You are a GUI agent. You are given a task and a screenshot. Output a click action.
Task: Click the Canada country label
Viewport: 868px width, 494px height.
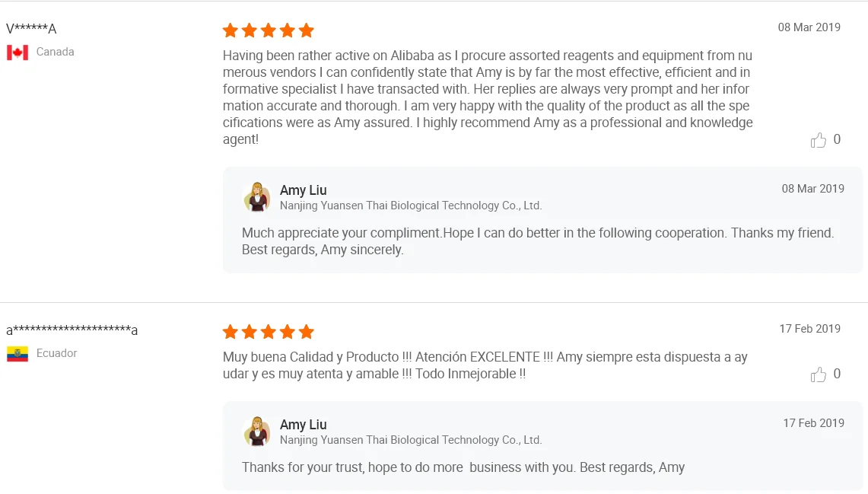[56, 52]
